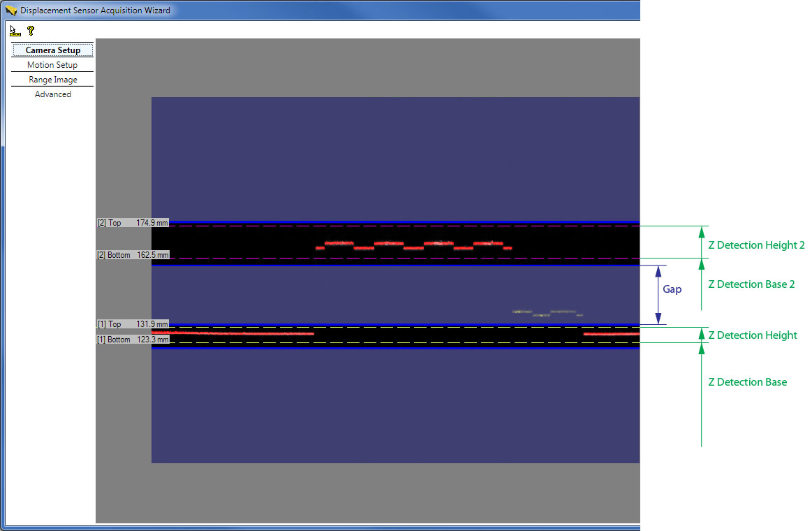The height and width of the screenshot is (531, 812).
Task: Select the [2] Top 174.9 mm label
Action: click(131, 222)
